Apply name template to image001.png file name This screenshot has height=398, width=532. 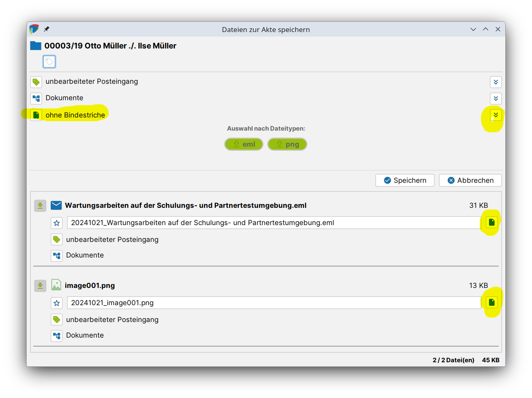(x=491, y=302)
